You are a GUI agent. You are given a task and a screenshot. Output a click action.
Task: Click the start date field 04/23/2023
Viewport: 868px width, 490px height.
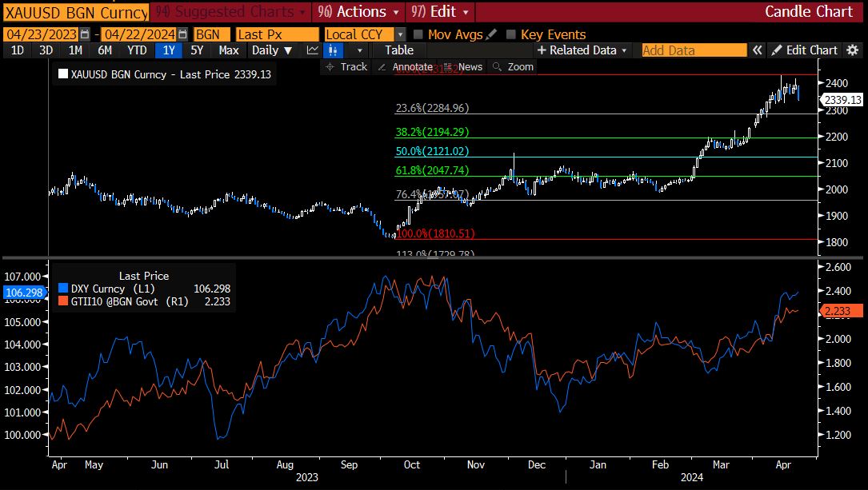41,34
